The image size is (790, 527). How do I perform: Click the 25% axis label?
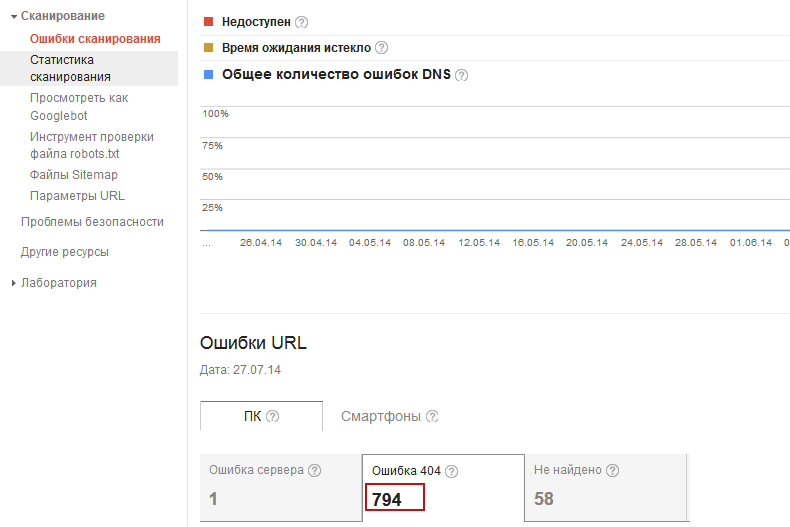[x=212, y=208]
